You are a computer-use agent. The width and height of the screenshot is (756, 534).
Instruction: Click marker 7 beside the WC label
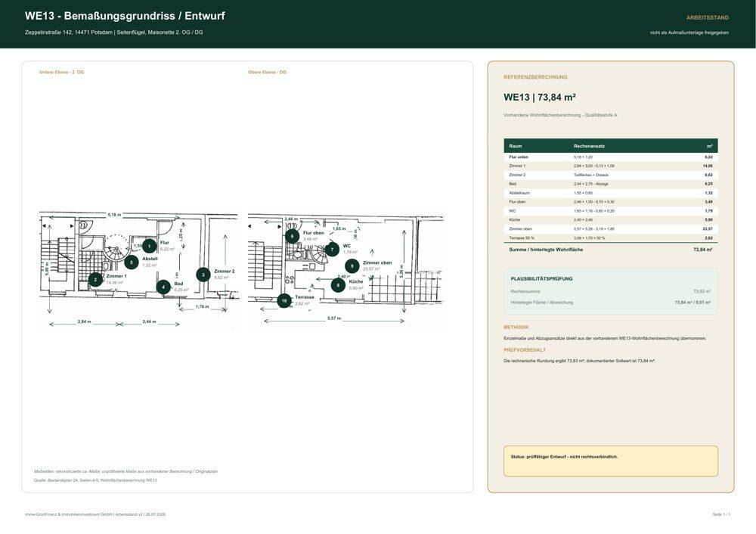[332, 250]
